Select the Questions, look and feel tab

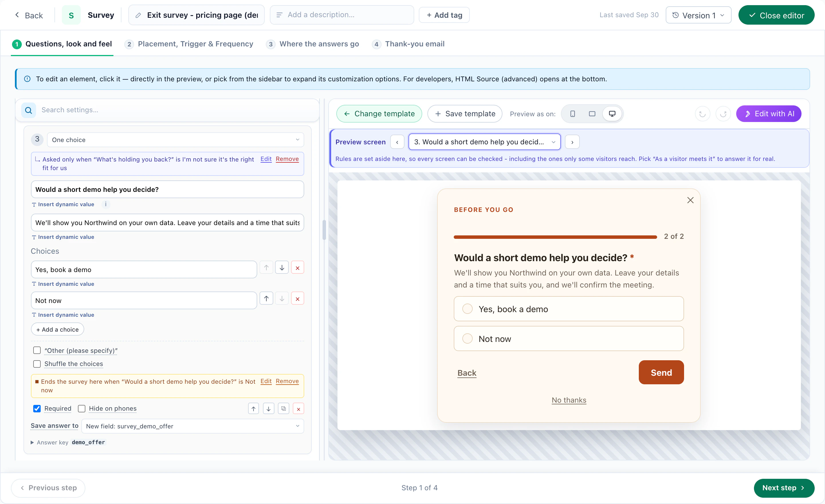62,44
